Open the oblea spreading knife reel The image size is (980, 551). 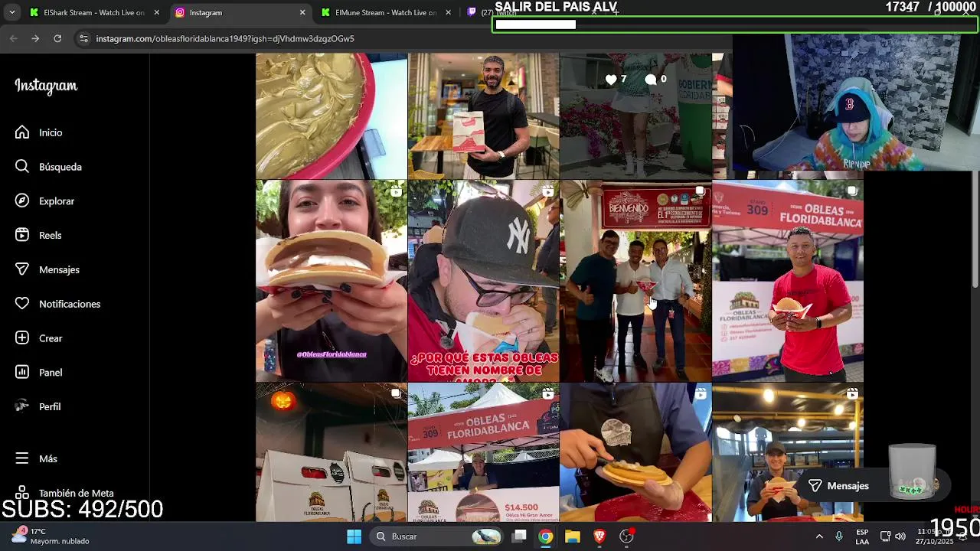point(635,452)
